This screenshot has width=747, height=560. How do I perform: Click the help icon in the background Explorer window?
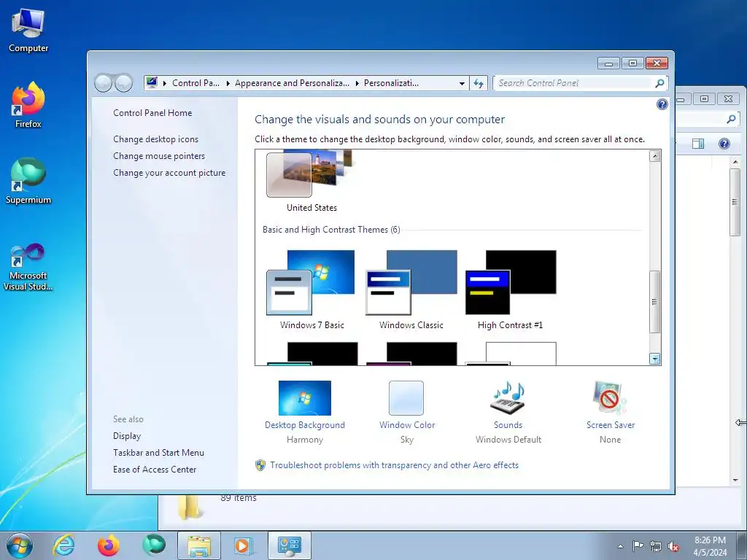pos(724,144)
